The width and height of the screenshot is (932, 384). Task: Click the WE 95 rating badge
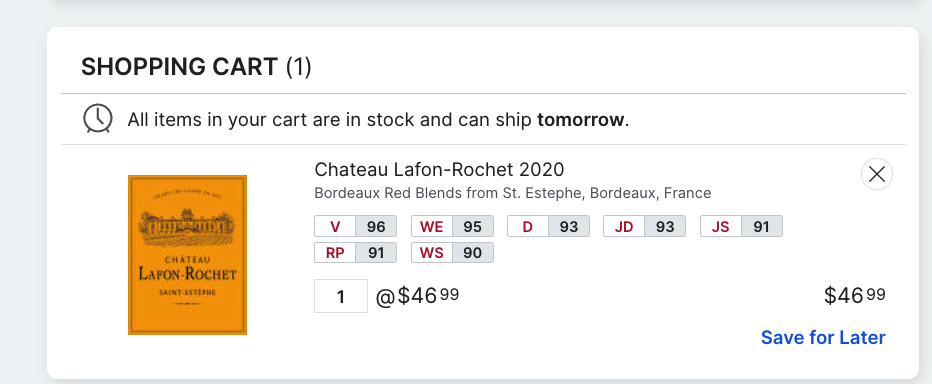[x=452, y=226]
